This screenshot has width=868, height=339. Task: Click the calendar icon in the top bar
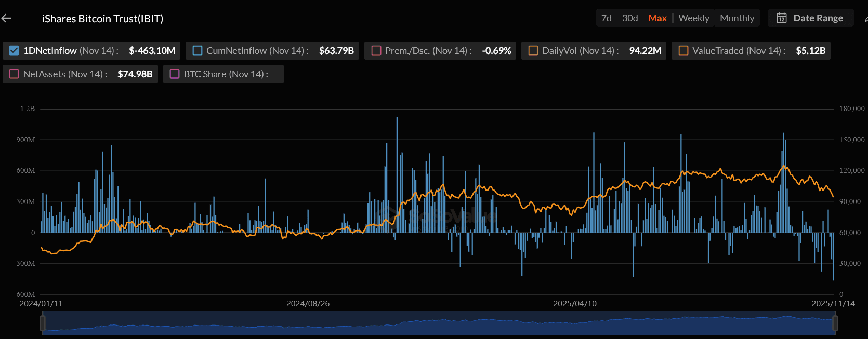click(x=781, y=18)
